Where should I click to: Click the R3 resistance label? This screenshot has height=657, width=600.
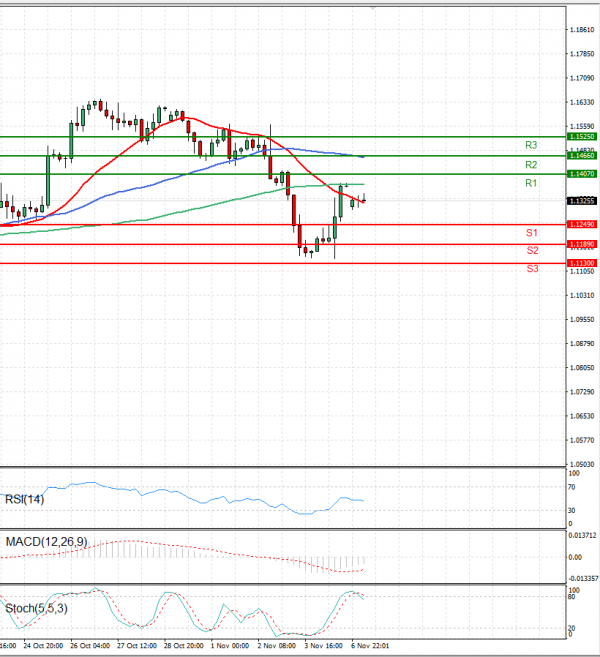point(531,145)
